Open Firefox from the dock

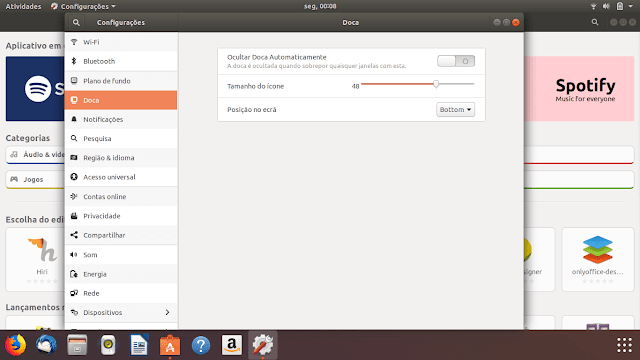coord(16,345)
